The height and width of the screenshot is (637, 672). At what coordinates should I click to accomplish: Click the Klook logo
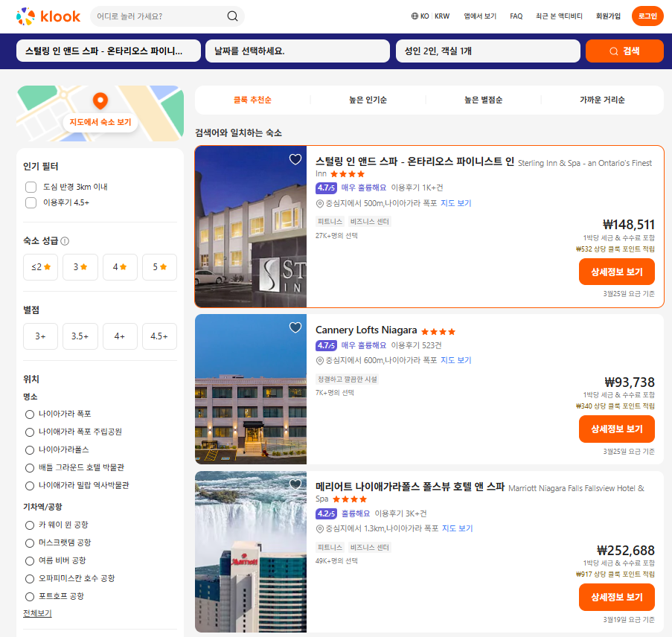(x=48, y=16)
